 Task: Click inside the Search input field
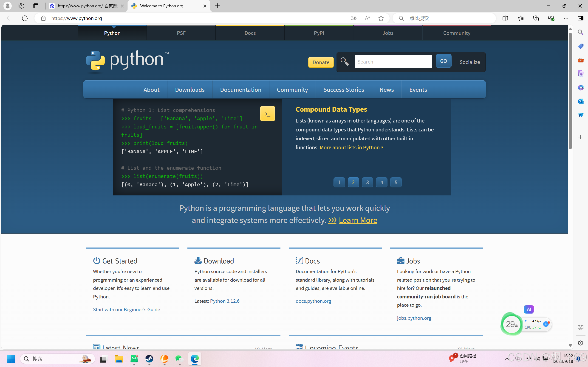point(393,61)
